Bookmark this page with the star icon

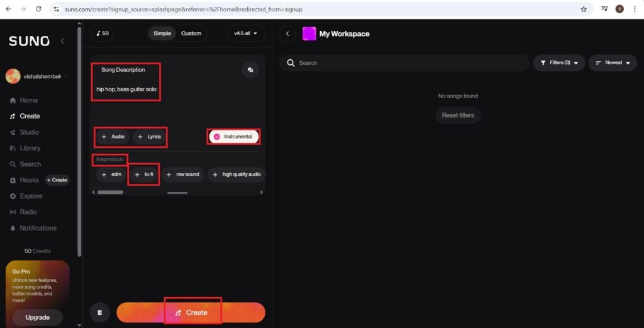pos(584,9)
